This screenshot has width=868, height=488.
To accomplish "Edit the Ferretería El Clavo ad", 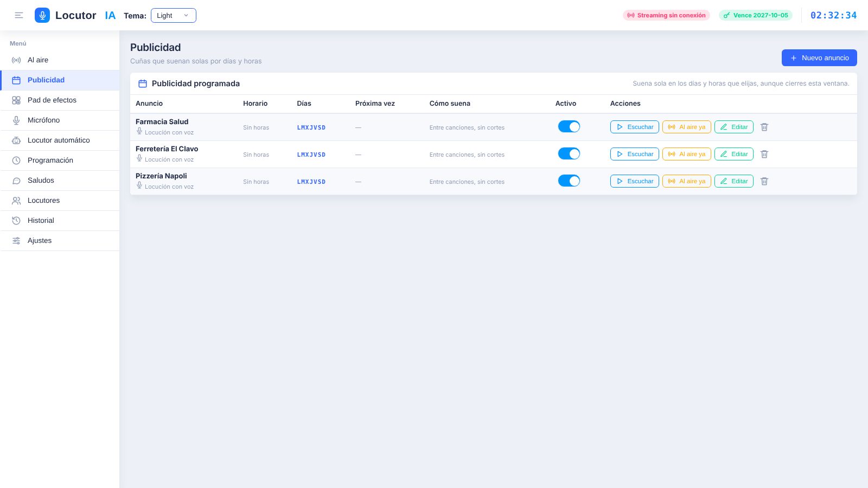I will (x=734, y=154).
